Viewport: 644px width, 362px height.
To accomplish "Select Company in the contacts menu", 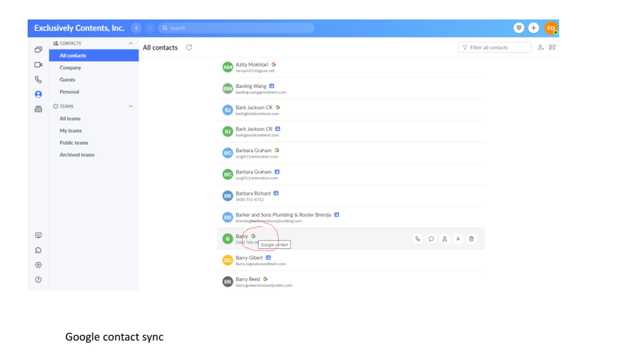I will tap(70, 68).
